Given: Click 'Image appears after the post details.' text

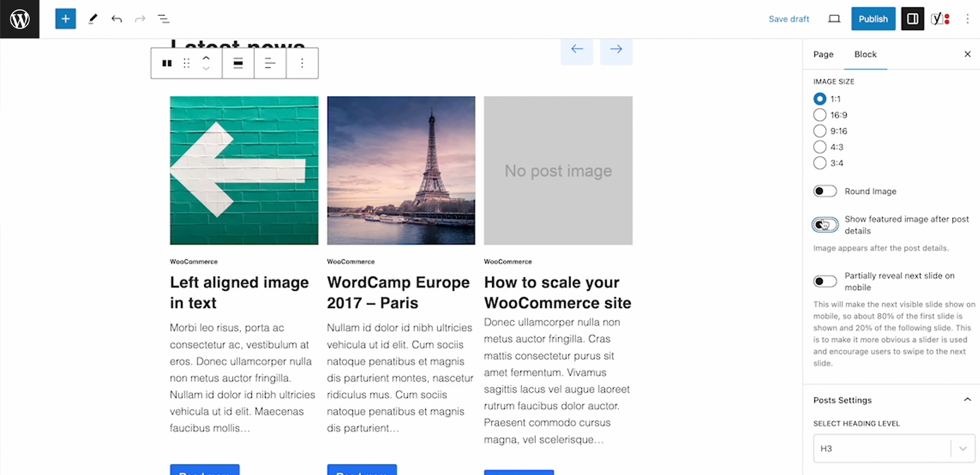Looking at the screenshot, I should coord(881,248).
